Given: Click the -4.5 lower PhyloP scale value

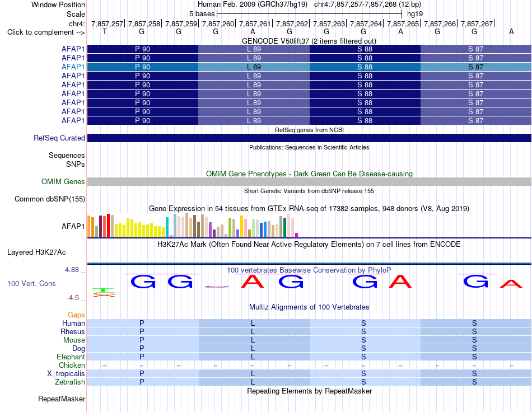Looking at the screenshot, I should [73, 298].
